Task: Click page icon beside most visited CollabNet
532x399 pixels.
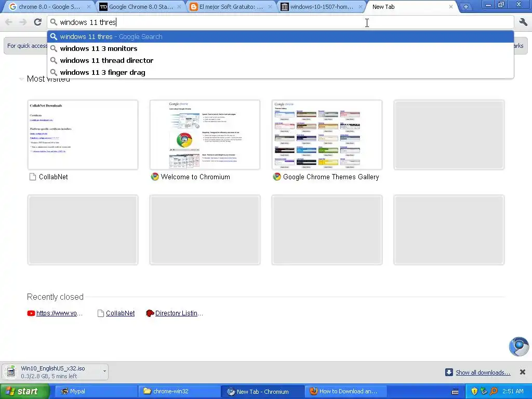Action: 33,177
